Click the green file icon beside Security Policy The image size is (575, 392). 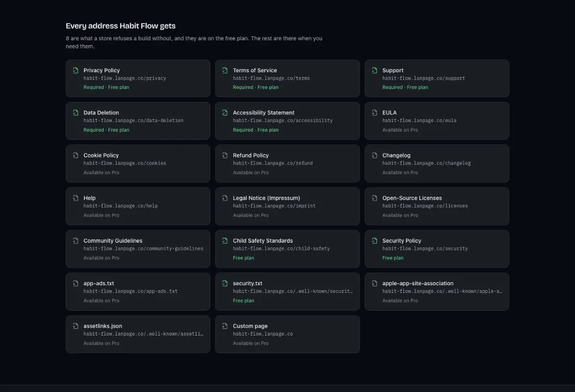pyautogui.click(x=375, y=241)
